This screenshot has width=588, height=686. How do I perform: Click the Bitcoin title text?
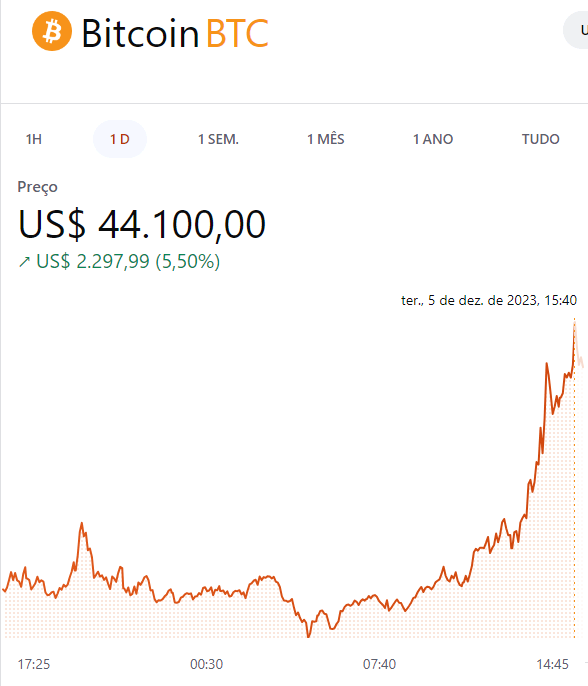coord(140,33)
